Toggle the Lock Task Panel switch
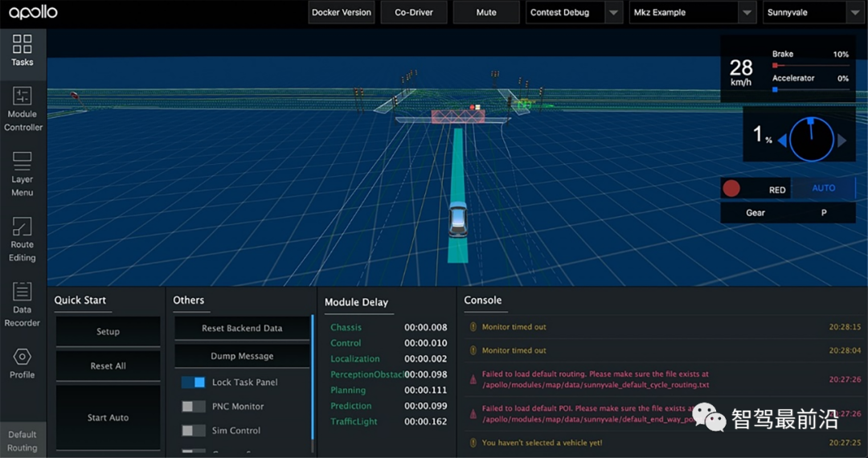The width and height of the screenshot is (868, 458). (193, 382)
